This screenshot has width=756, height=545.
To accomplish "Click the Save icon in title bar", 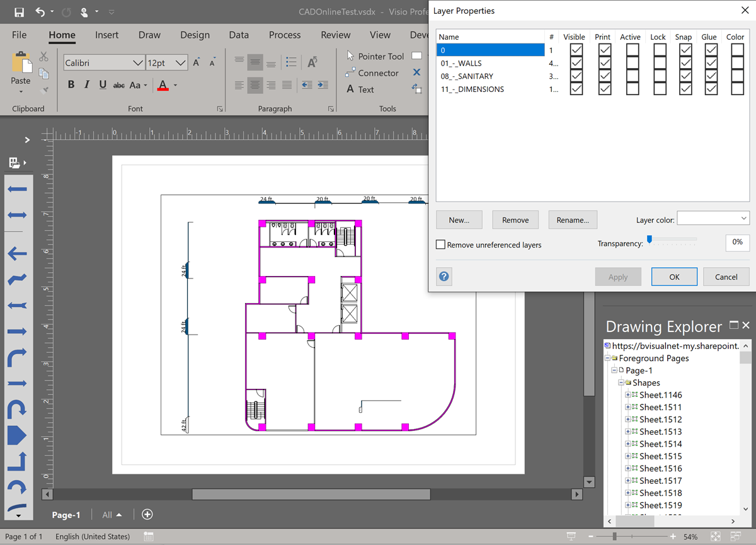I will pos(19,12).
